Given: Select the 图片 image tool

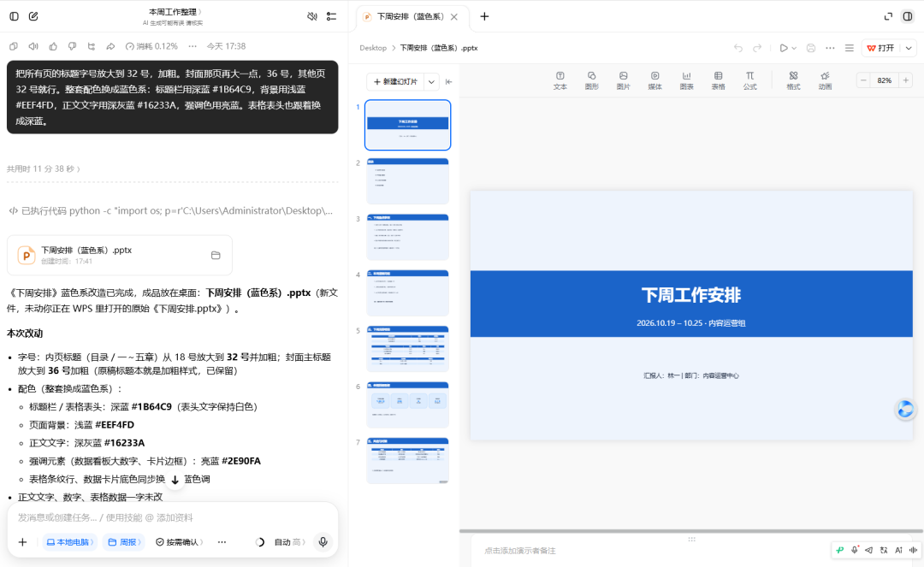Looking at the screenshot, I should point(623,80).
